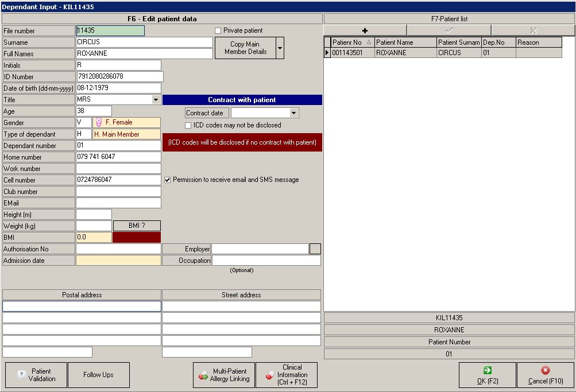
Task: Open the Title dropdown showing MRS
Action: click(x=156, y=99)
